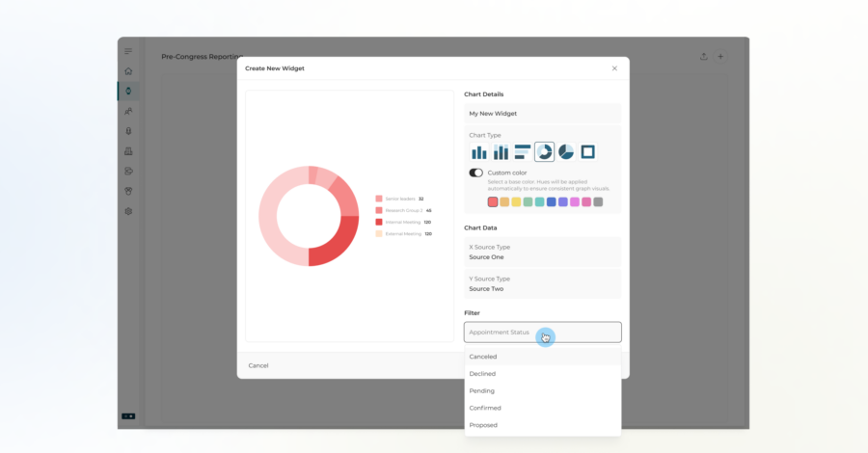
Task: Pick the orange color swatch
Action: [504, 201]
